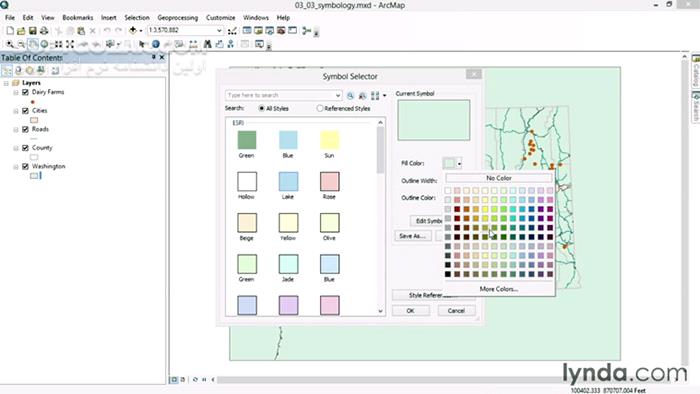The image size is (700, 394).
Task: Click the symbol search input field
Action: point(283,95)
